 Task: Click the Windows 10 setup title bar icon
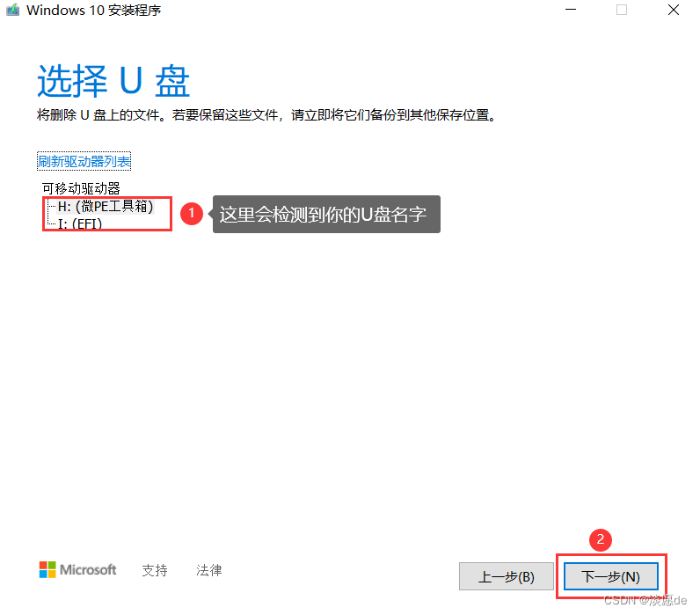(x=13, y=10)
